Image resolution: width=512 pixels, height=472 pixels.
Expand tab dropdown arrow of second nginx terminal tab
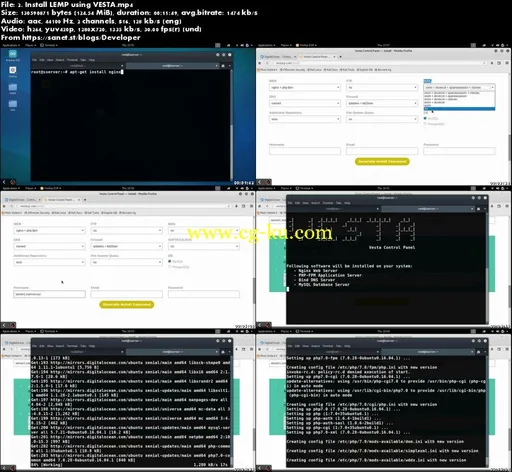[217, 66]
